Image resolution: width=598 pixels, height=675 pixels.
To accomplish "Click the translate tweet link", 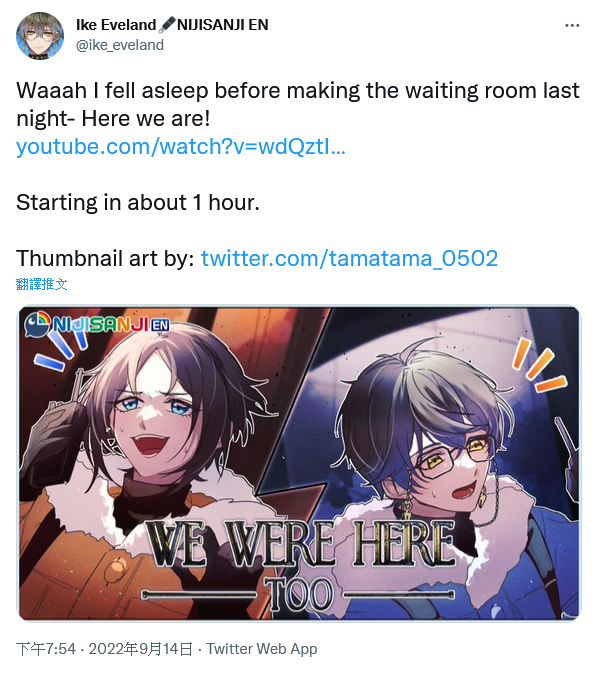I will click(x=42, y=284).
